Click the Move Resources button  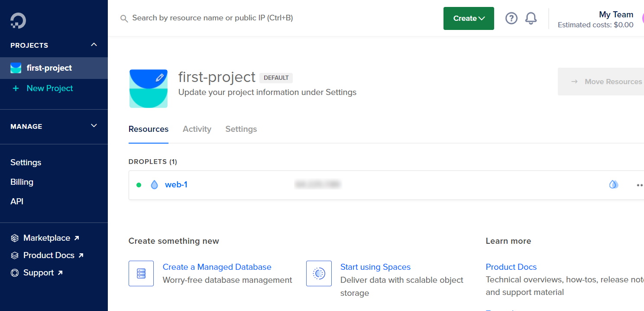pos(601,82)
